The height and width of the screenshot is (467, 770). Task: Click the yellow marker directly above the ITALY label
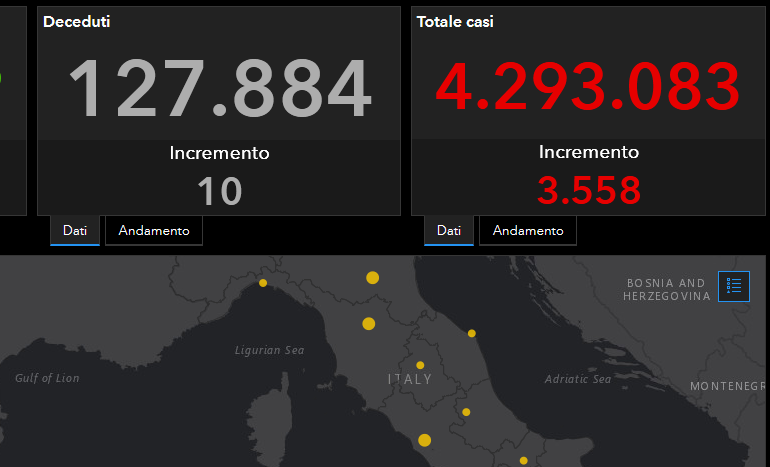click(420, 365)
